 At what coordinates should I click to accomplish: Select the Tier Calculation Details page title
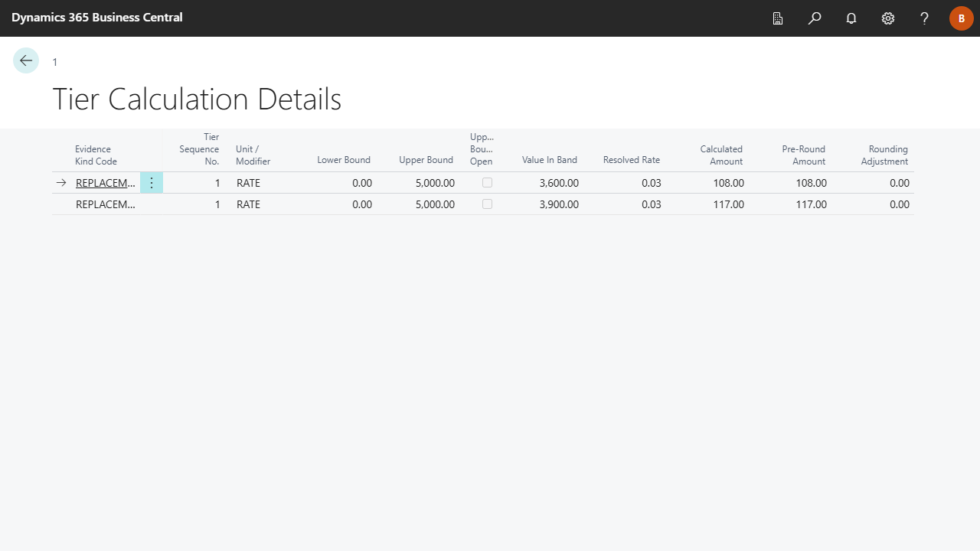click(197, 99)
